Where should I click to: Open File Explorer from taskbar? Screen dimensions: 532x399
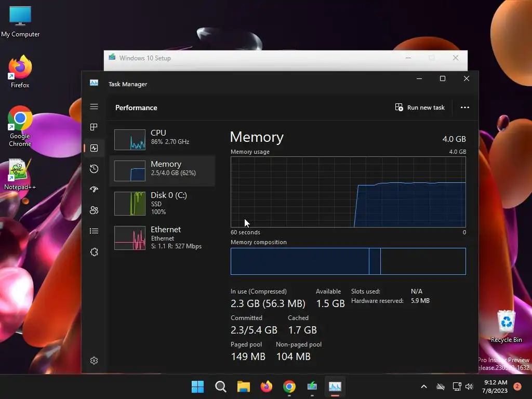(x=243, y=387)
